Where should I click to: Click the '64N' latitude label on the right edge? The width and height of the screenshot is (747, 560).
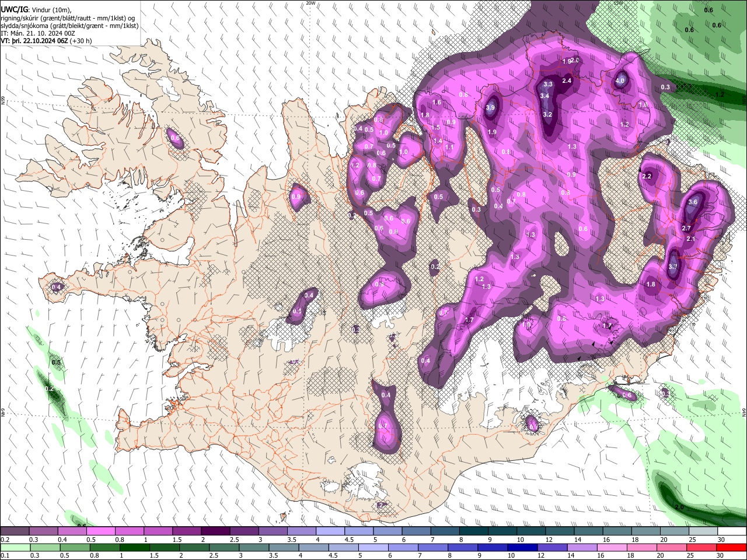[744, 412]
